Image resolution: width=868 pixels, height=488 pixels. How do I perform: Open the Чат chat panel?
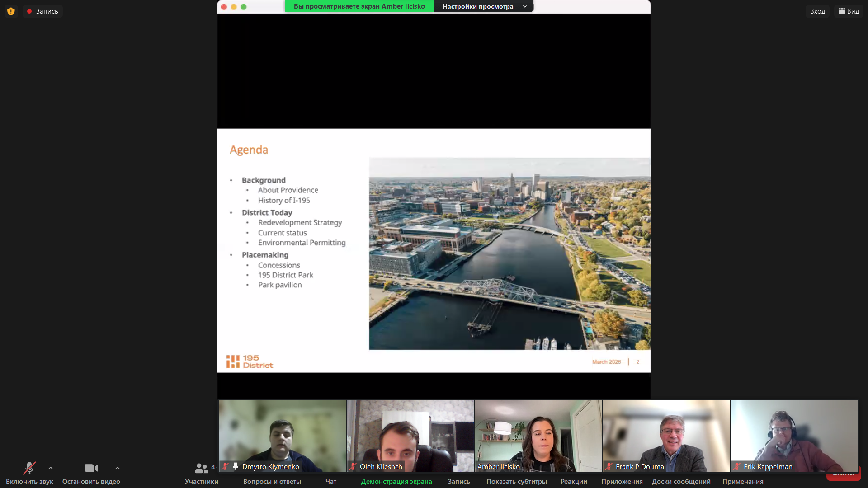pyautogui.click(x=330, y=482)
